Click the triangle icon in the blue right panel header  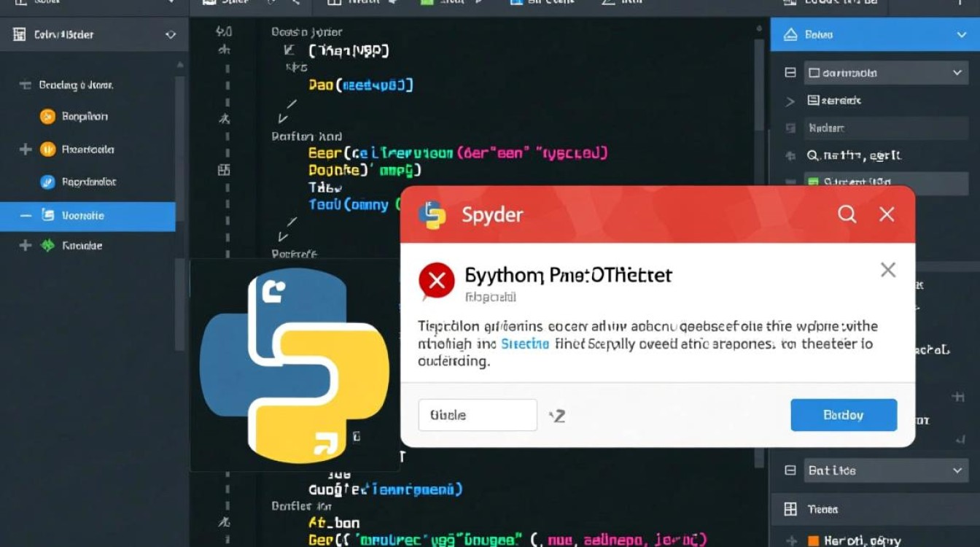tap(790, 34)
